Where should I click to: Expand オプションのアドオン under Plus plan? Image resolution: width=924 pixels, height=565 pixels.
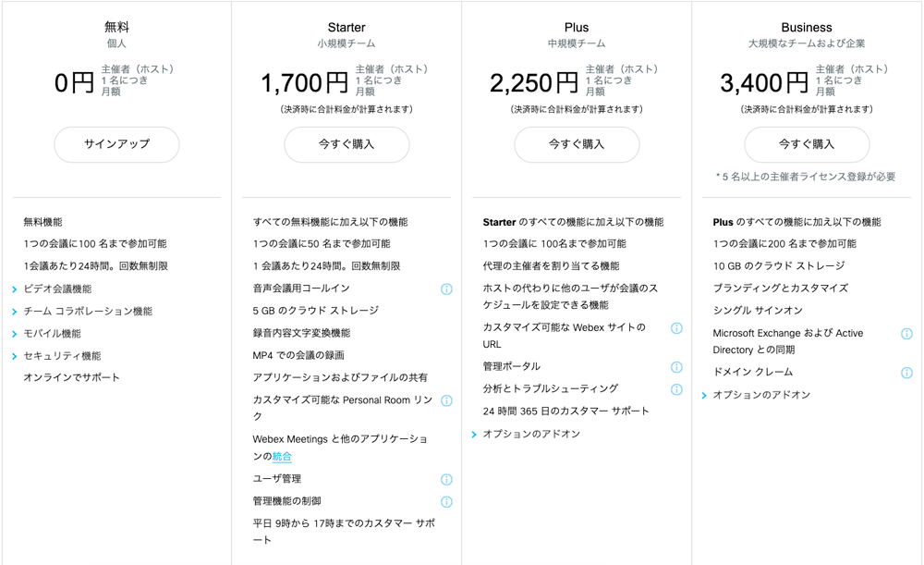[531, 434]
